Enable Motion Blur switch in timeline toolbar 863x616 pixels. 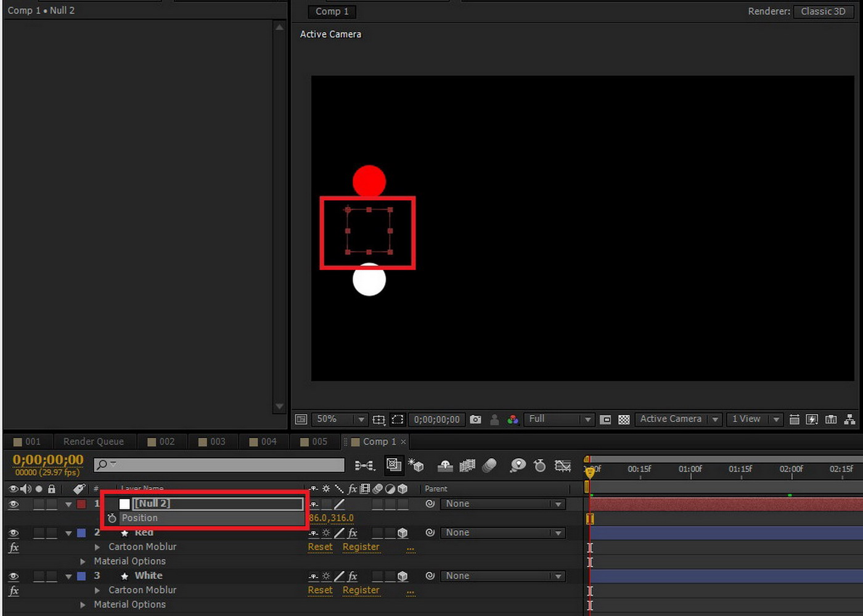click(489, 466)
